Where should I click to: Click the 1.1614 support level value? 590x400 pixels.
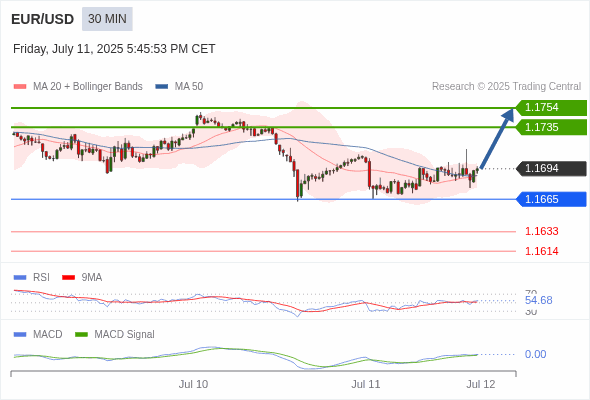(541, 251)
